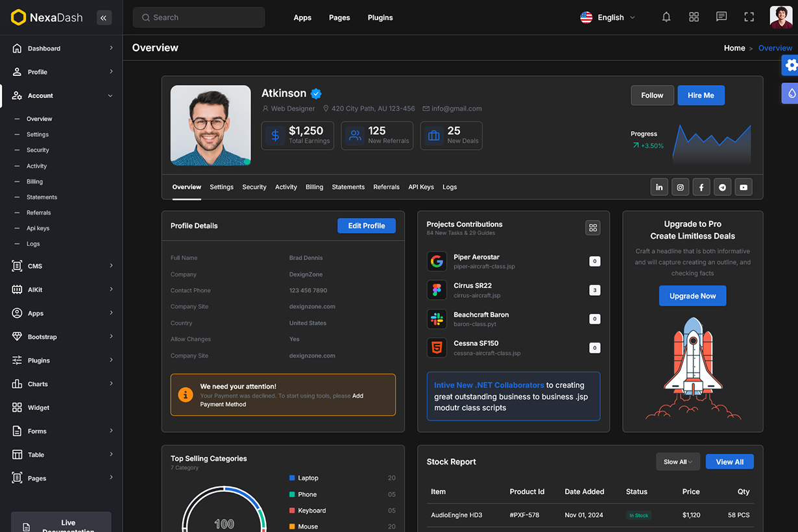
Task: Collapse the sidebar with double-chevron button
Action: [x=104, y=18]
